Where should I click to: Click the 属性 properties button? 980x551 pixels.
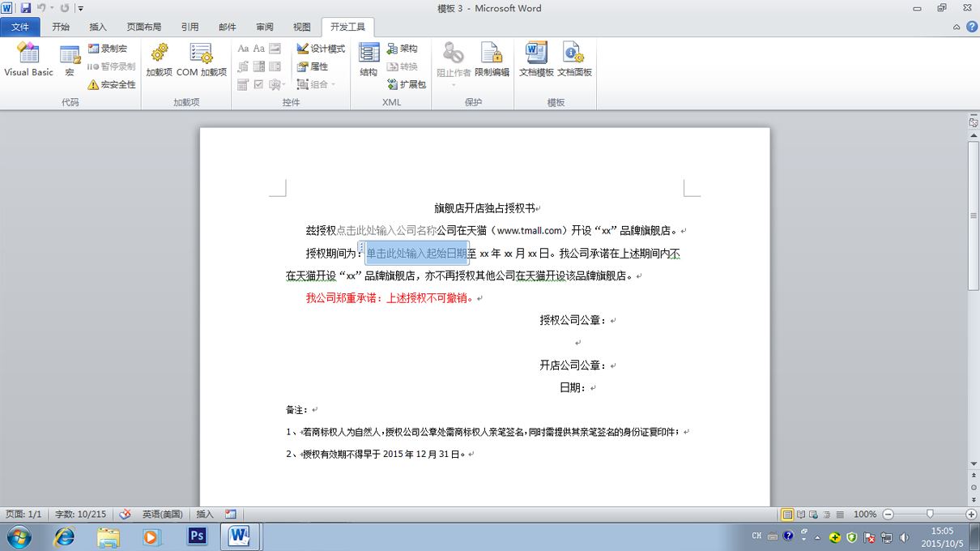[312, 66]
